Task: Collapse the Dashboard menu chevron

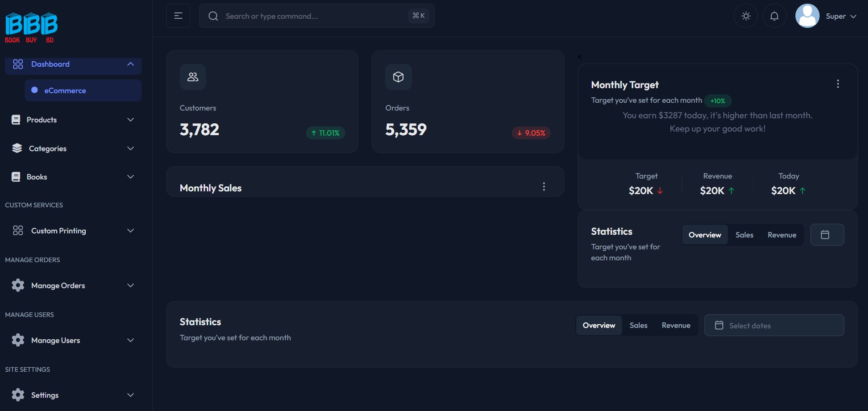Action: (x=131, y=64)
